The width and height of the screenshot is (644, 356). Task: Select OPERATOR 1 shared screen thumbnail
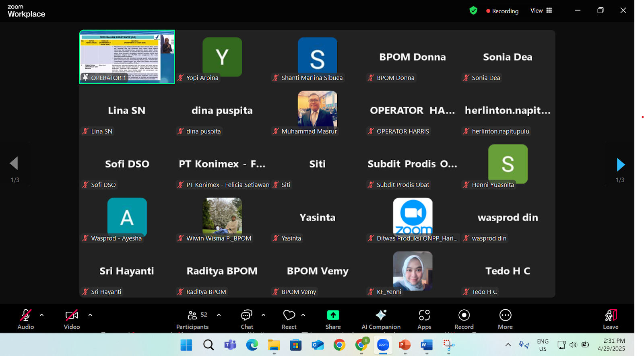click(x=127, y=57)
